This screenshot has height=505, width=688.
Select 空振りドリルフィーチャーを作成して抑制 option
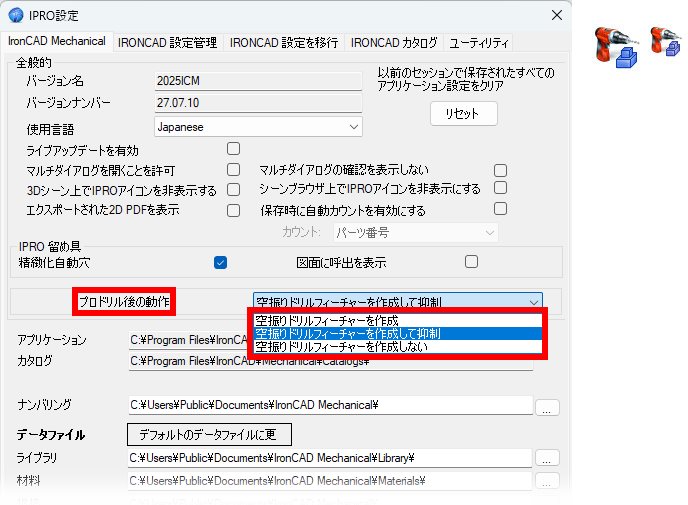coord(398,334)
